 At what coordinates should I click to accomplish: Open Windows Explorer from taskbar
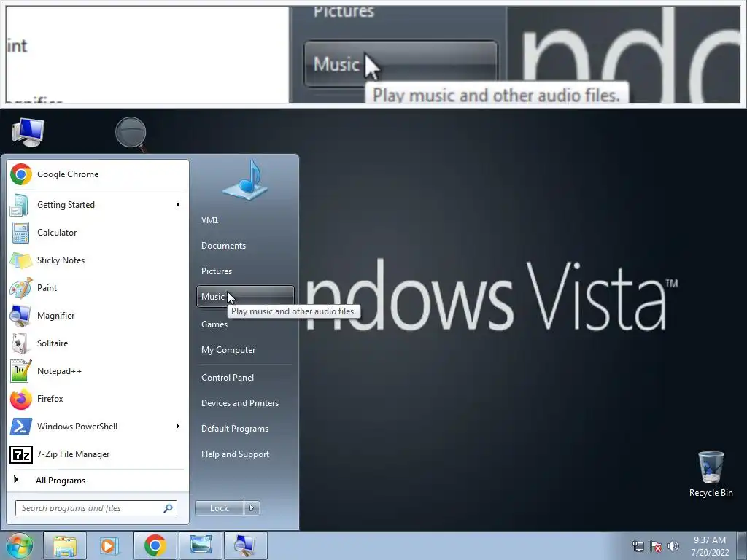pos(65,545)
